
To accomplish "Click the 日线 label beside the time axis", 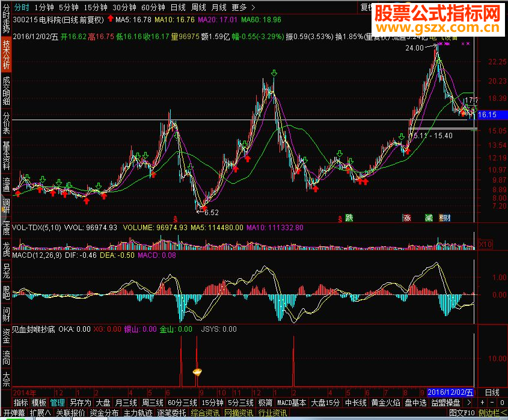I will (x=492, y=392).
